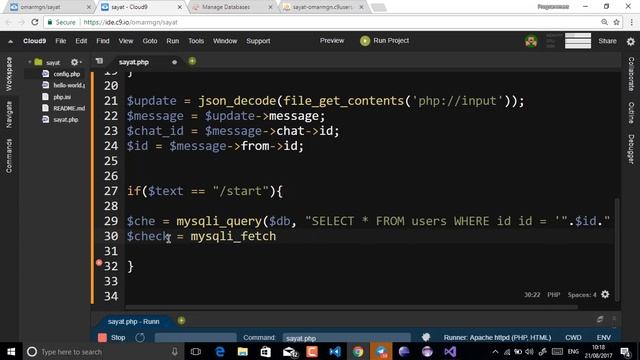Open the Outline side panel
Image resolution: width=640 pixels, height=360 pixels.
click(631, 112)
